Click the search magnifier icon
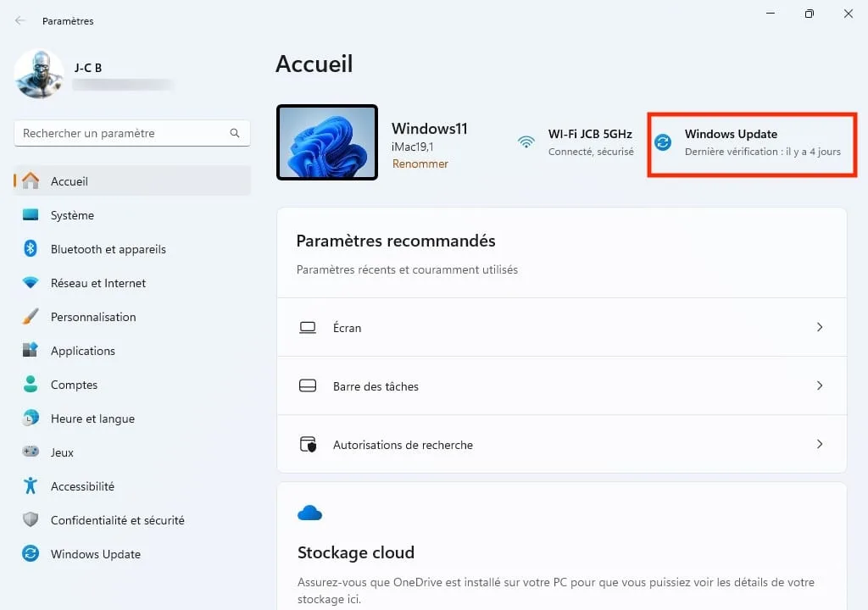 (x=235, y=133)
